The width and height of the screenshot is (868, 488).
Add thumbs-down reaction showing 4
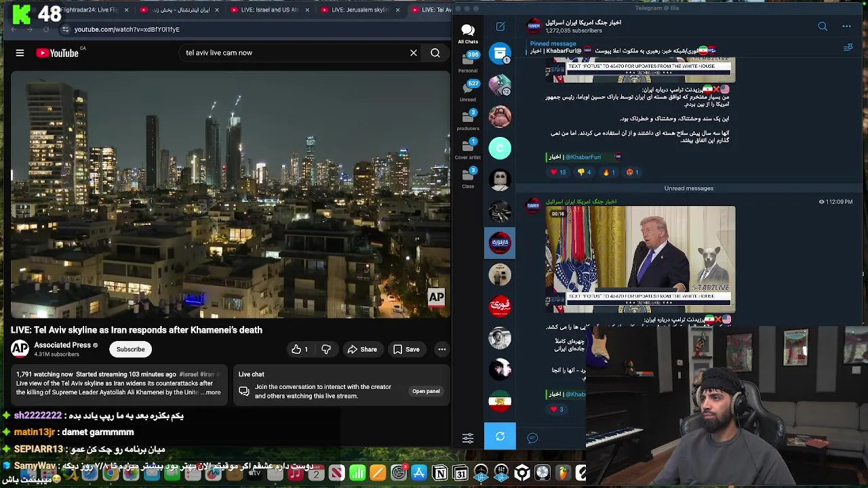click(x=584, y=172)
